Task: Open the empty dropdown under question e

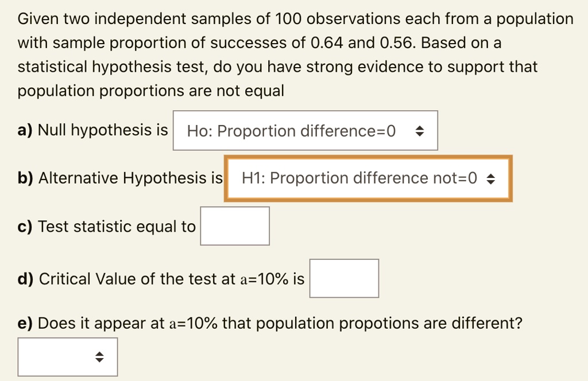Action: 67,357
